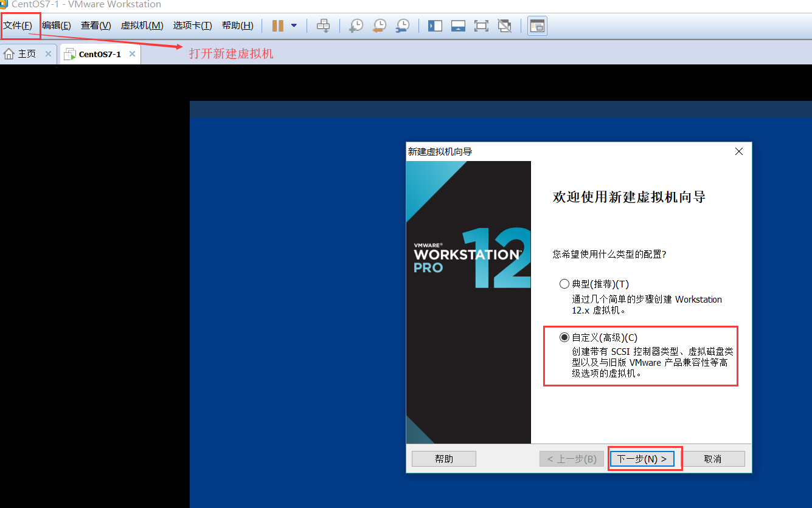Open the 虚拟机(M) menu
Viewport: 812px width, 508px height.
pyautogui.click(x=142, y=26)
